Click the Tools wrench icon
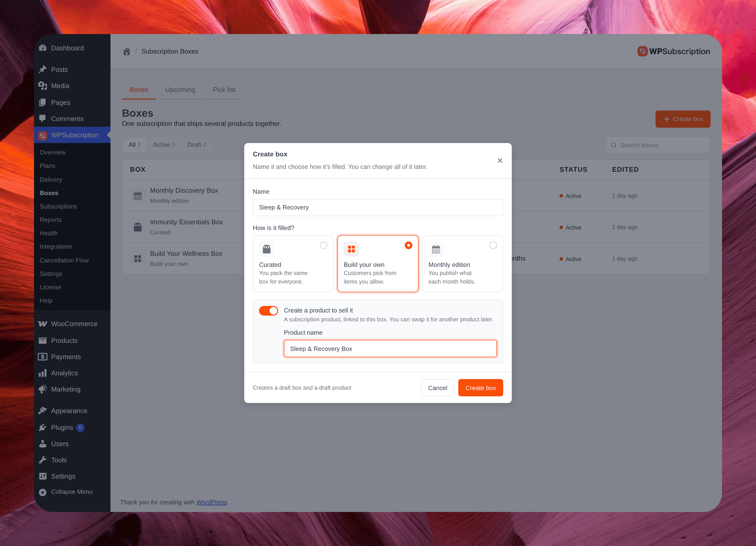Screen dimensions: 756x546 (x=43, y=460)
